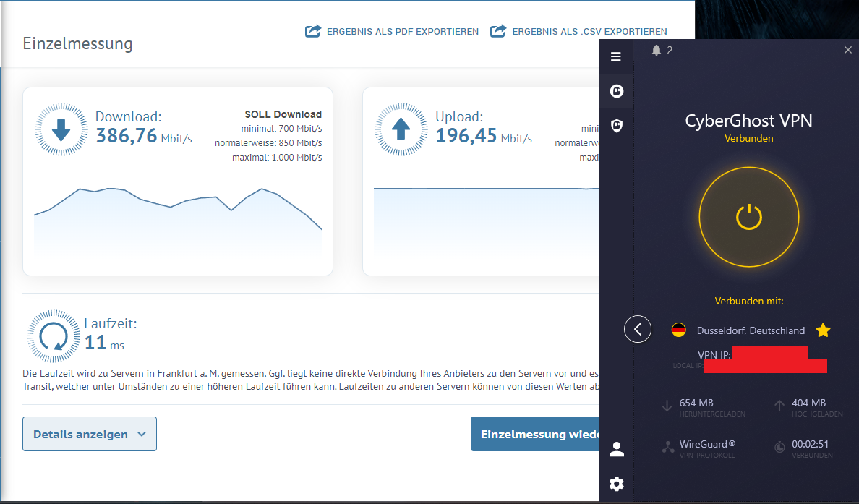Click the notification count 2
The width and height of the screenshot is (859, 504).
(x=670, y=51)
